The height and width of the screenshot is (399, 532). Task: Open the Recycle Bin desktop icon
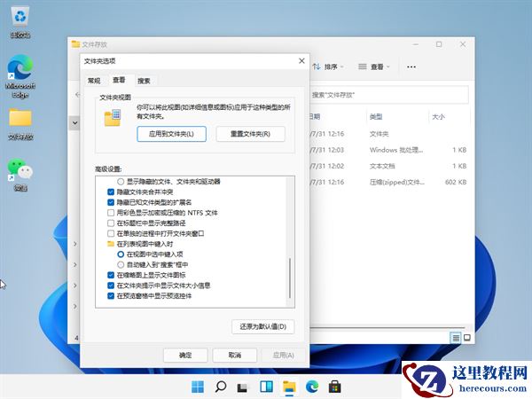click(x=20, y=21)
